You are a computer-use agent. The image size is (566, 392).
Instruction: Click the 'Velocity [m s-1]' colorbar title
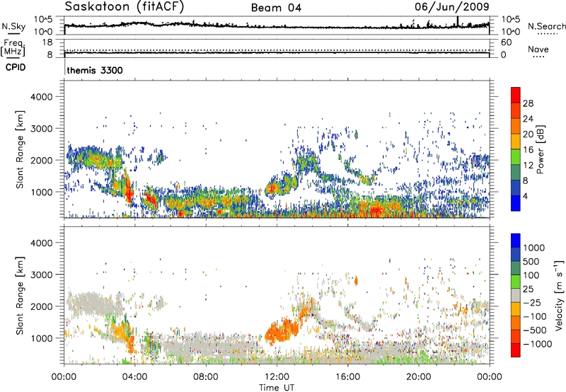coord(559,295)
